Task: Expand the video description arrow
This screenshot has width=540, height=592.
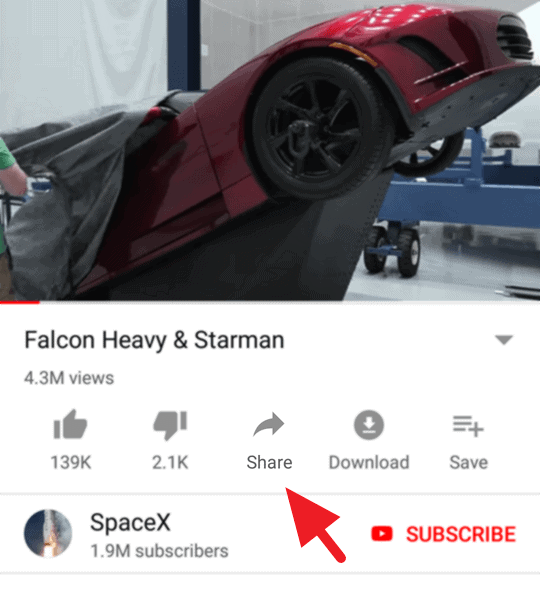Action: 504,340
